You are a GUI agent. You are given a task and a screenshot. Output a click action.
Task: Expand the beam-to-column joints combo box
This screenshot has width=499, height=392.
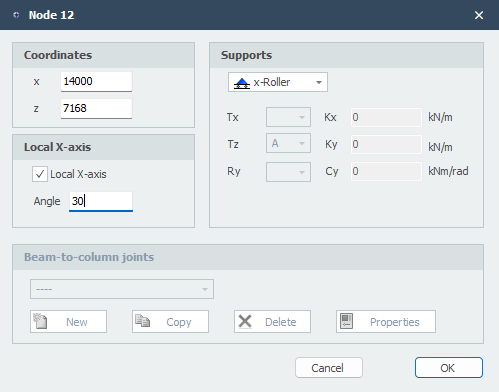click(122, 289)
